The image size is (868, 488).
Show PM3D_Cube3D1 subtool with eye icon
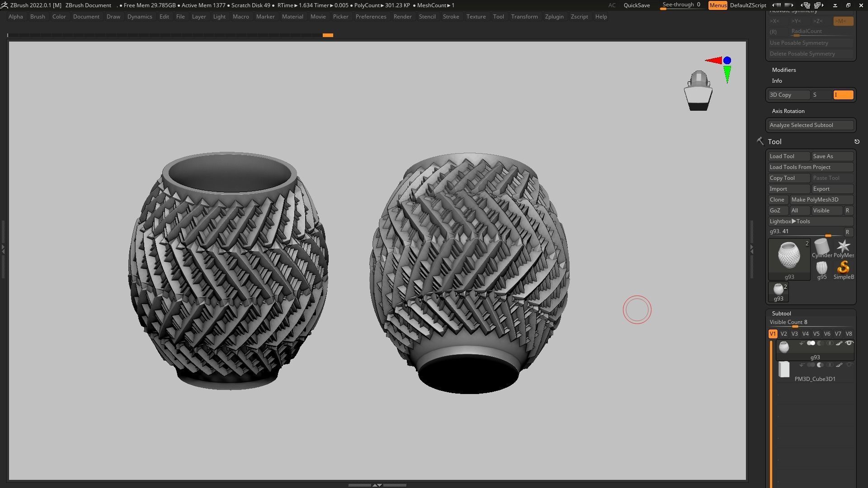coord(849,365)
